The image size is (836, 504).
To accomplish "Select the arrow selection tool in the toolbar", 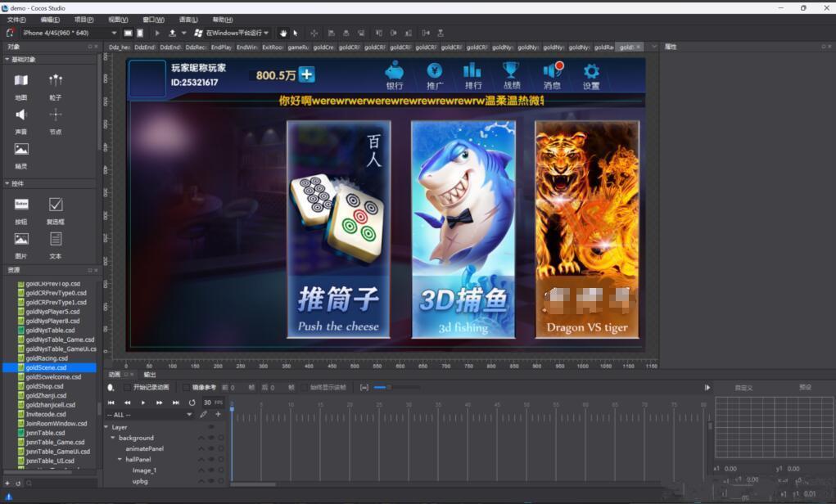I will [296, 34].
